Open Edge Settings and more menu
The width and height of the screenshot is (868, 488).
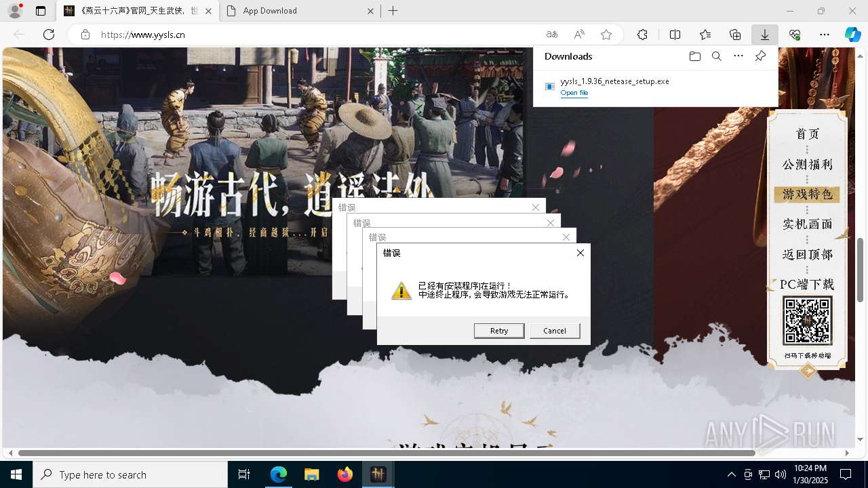click(x=825, y=35)
